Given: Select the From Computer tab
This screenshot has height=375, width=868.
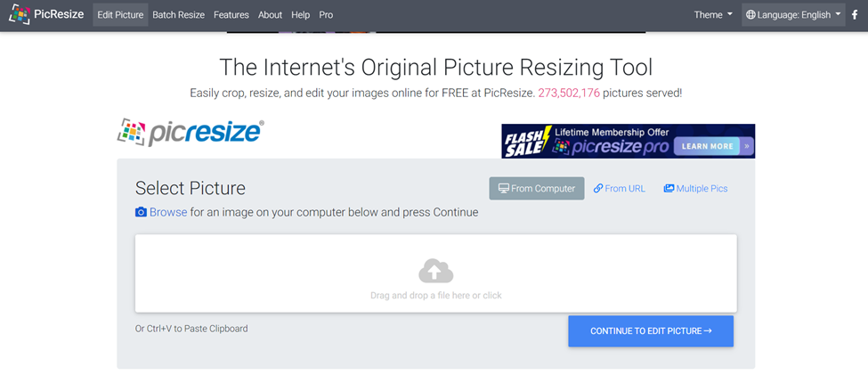Looking at the screenshot, I should pos(537,188).
